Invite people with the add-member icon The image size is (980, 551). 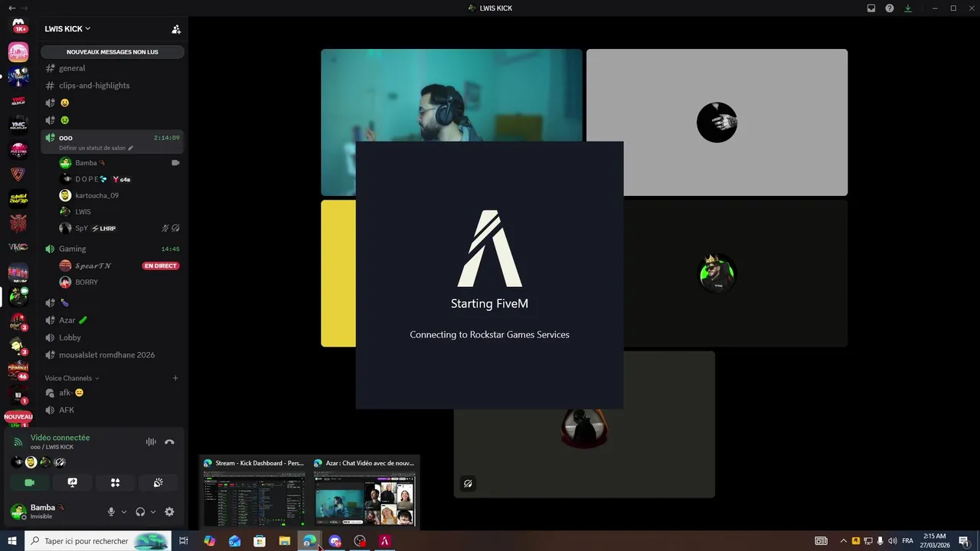(x=176, y=29)
